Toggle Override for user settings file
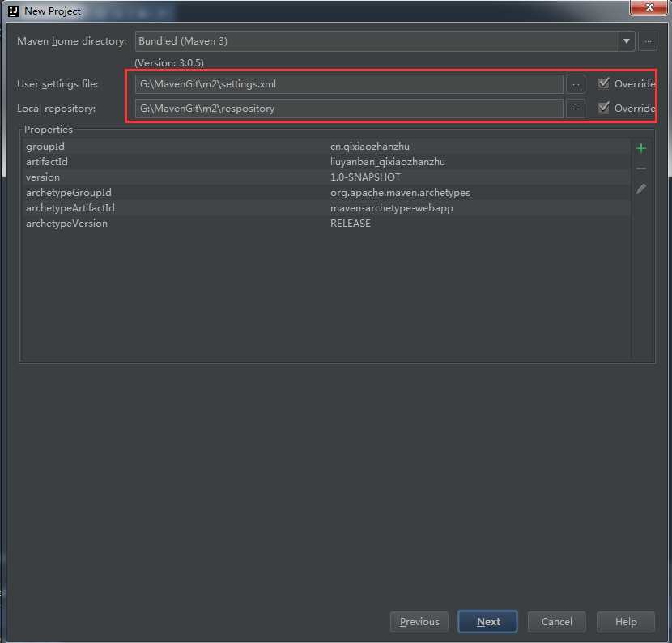672x643 pixels. [603, 83]
